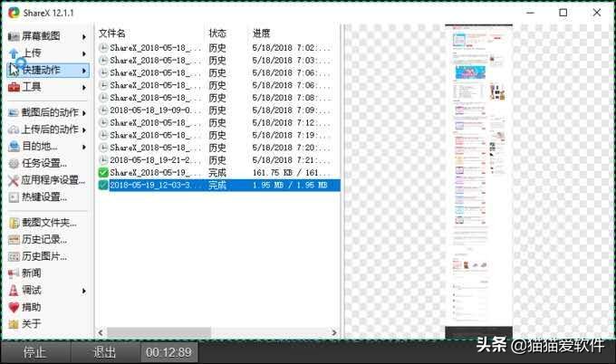Screen dimensions: 616x364
Task: Click the screenshots folder (截图文件夹) icon
Action: [x=14, y=223]
